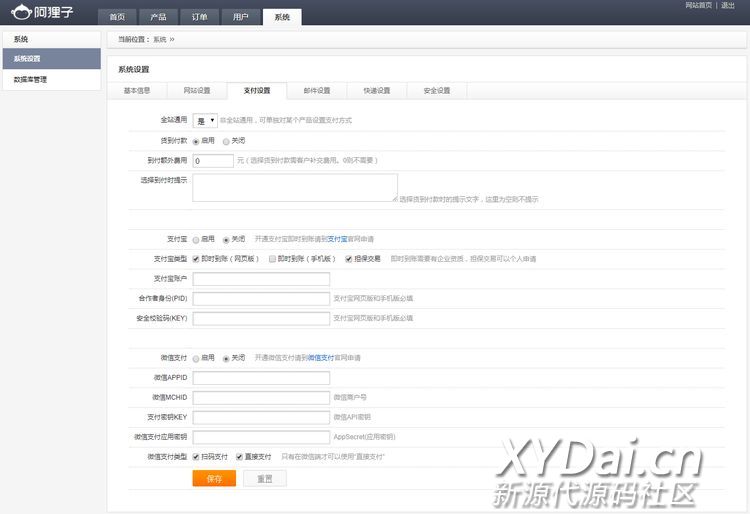Select 系统设置 in the sidebar
Image resolution: width=750 pixels, height=514 pixels.
52,59
